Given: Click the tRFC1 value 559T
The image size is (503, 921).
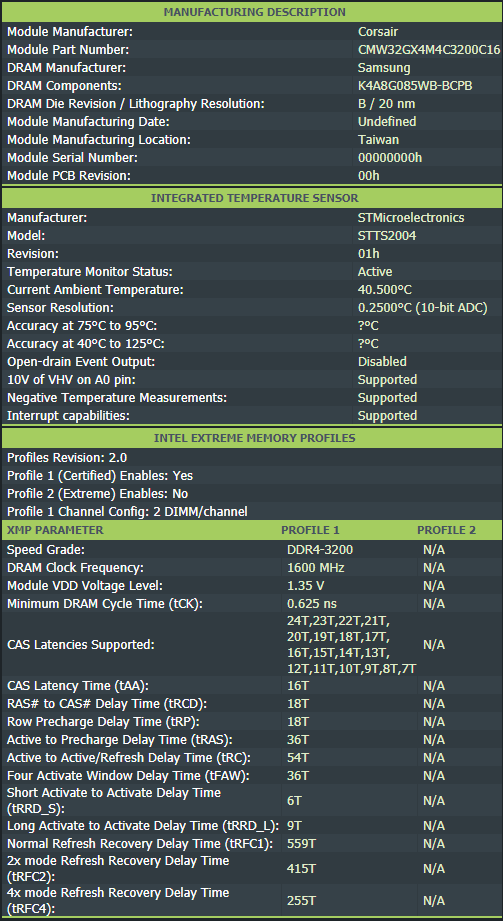Looking at the screenshot, I should (301, 844).
